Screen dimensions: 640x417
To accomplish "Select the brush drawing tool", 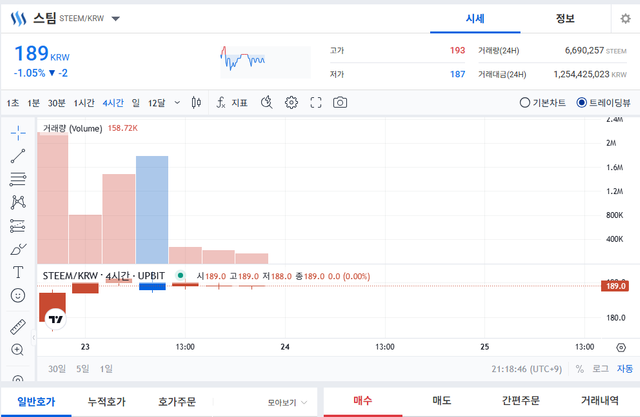I will (18, 249).
